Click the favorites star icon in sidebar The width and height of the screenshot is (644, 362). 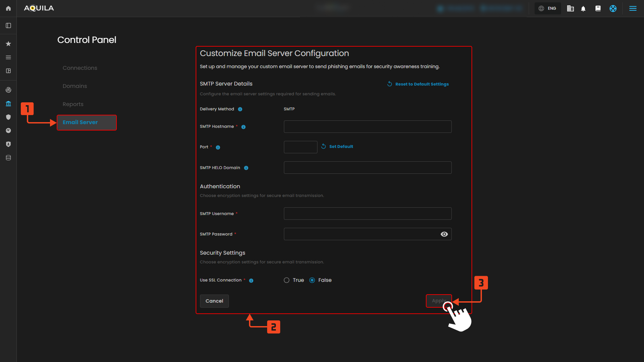click(8, 44)
